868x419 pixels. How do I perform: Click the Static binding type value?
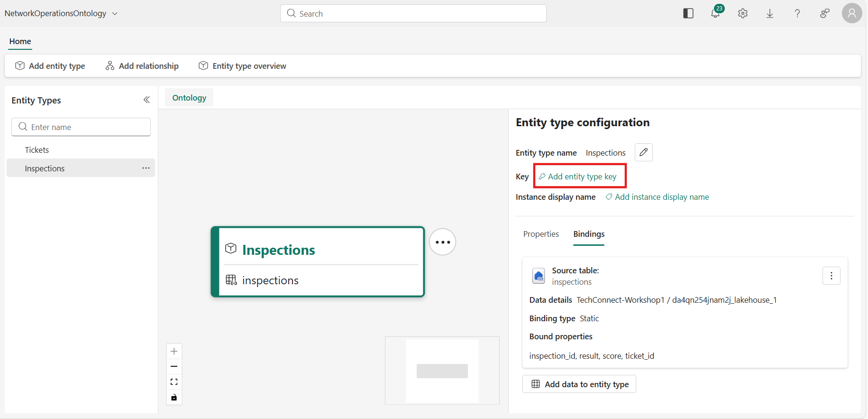[589, 318]
